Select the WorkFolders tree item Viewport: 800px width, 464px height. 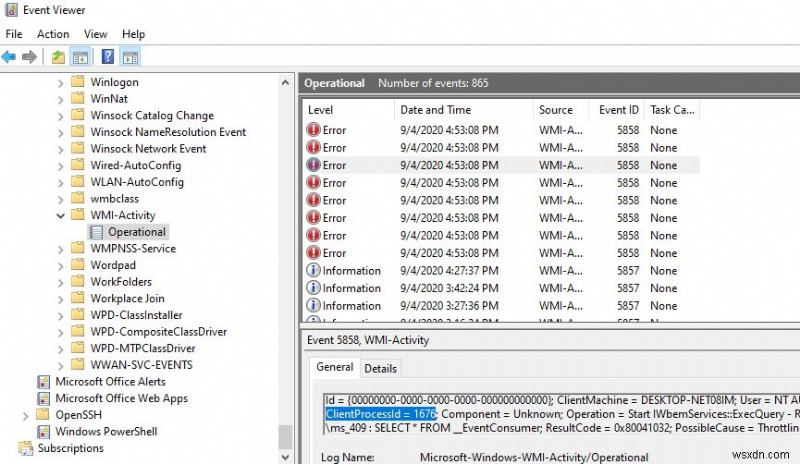tap(121, 281)
